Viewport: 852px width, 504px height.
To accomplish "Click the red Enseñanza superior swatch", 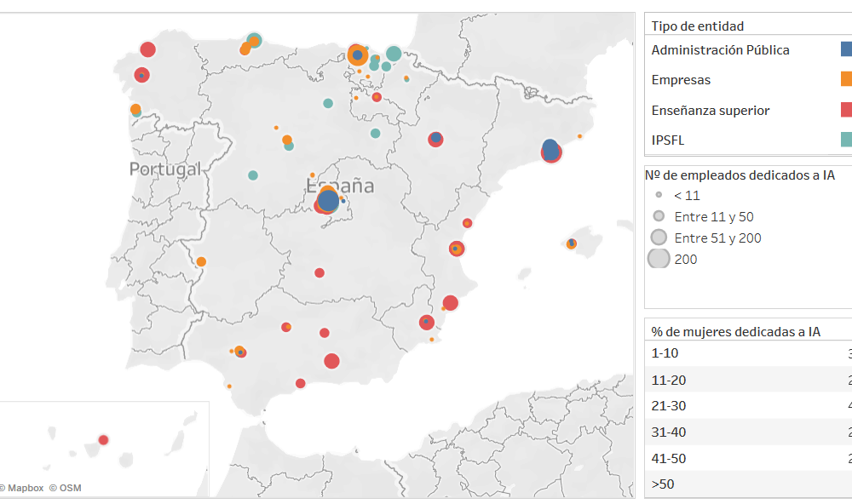I will click(846, 110).
